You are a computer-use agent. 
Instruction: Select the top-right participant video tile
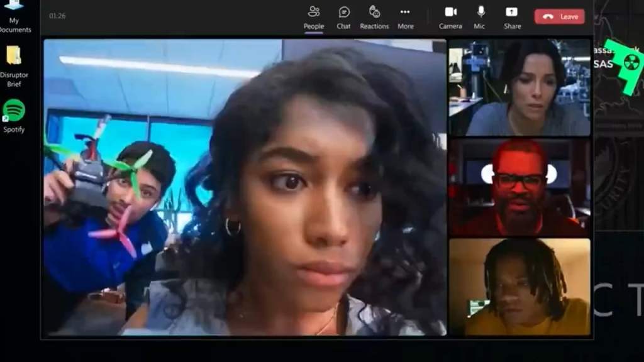[x=519, y=87]
